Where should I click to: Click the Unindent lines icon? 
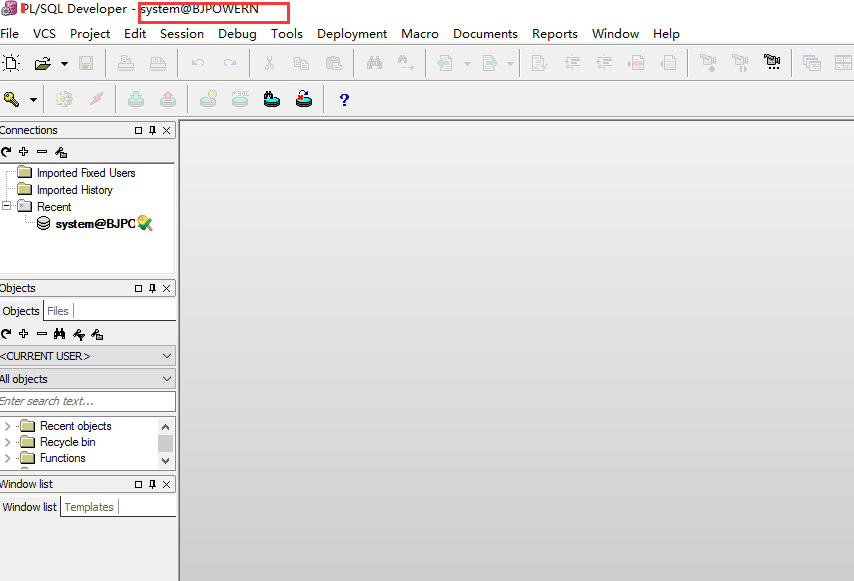(x=604, y=63)
